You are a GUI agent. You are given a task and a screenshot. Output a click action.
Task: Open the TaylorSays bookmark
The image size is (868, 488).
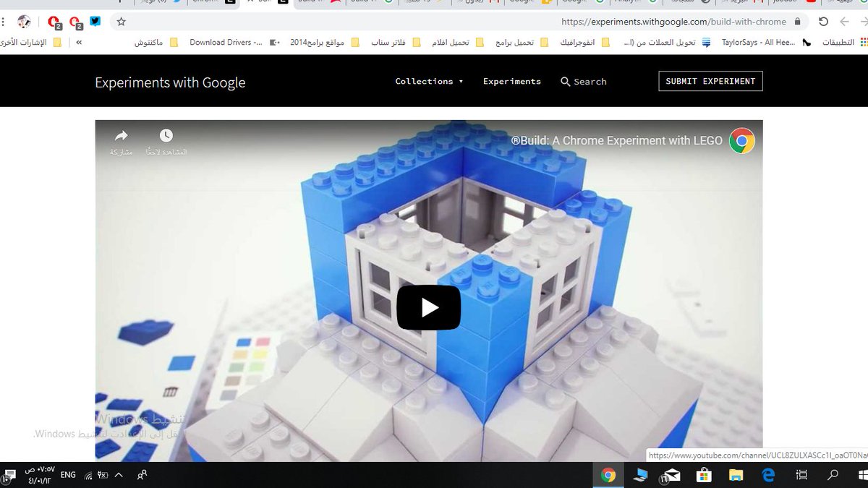point(765,43)
